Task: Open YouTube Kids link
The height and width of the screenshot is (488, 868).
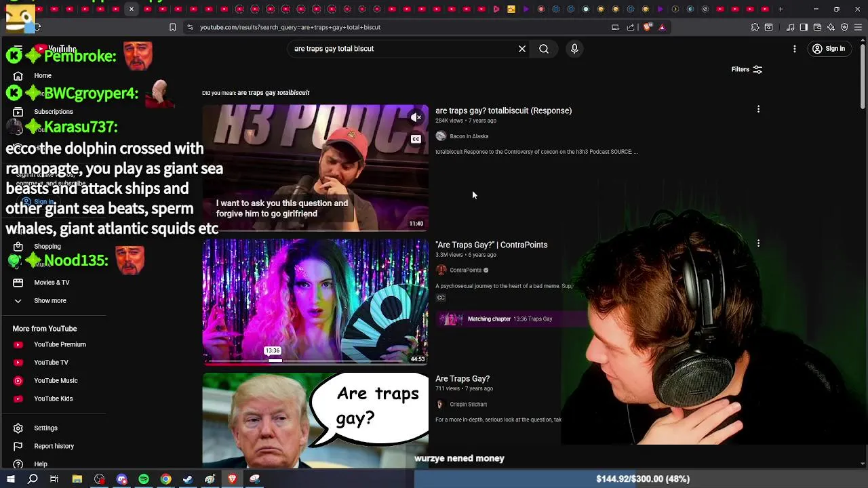Action: pos(53,399)
